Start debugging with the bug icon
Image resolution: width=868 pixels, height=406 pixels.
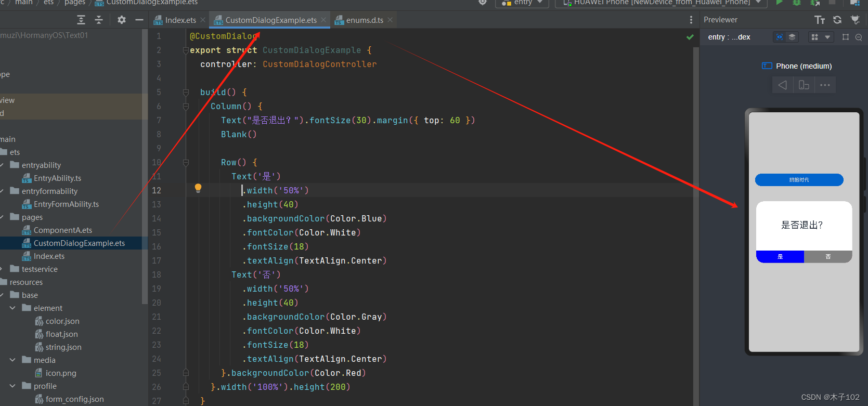tap(796, 3)
